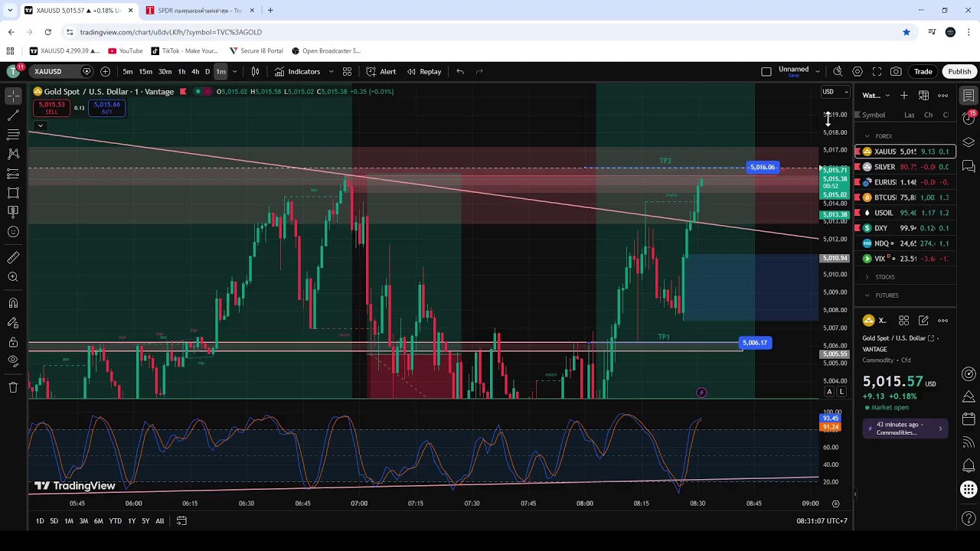
Task: Select the 3M date range
Action: pyautogui.click(x=83, y=520)
